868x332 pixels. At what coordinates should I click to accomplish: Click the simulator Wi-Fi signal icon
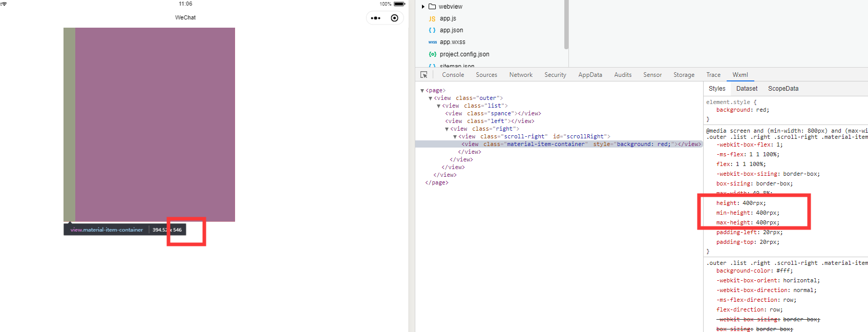tap(4, 4)
